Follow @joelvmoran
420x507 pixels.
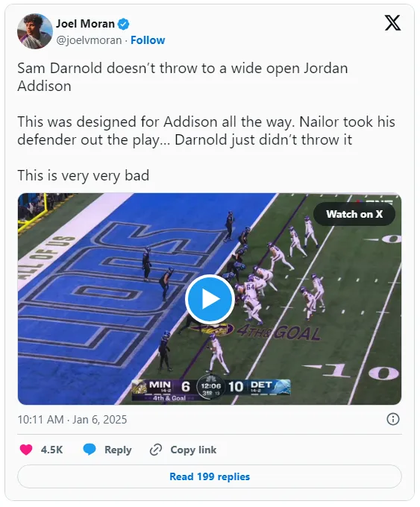point(148,40)
